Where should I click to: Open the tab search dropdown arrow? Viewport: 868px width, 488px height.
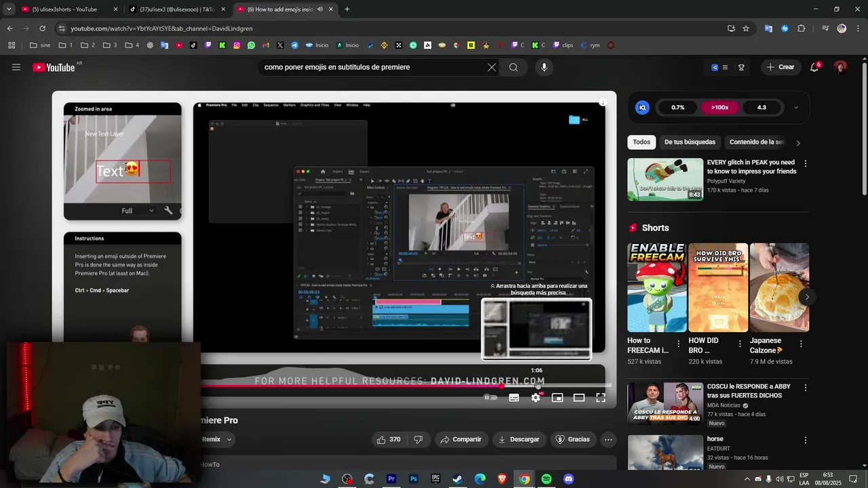click(9, 9)
